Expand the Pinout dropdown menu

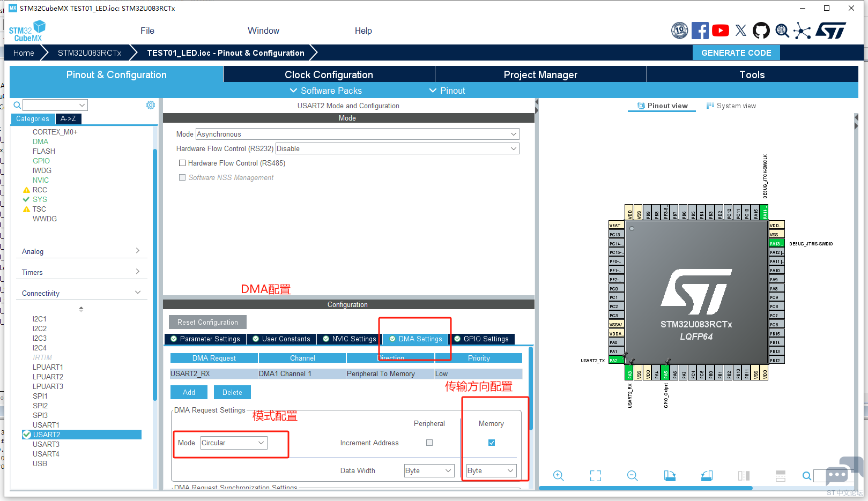(447, 91)
